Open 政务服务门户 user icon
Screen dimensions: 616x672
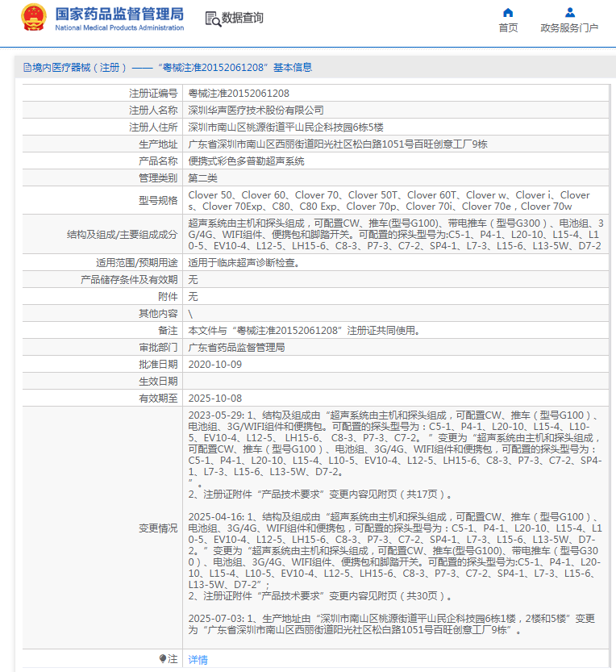569,12
